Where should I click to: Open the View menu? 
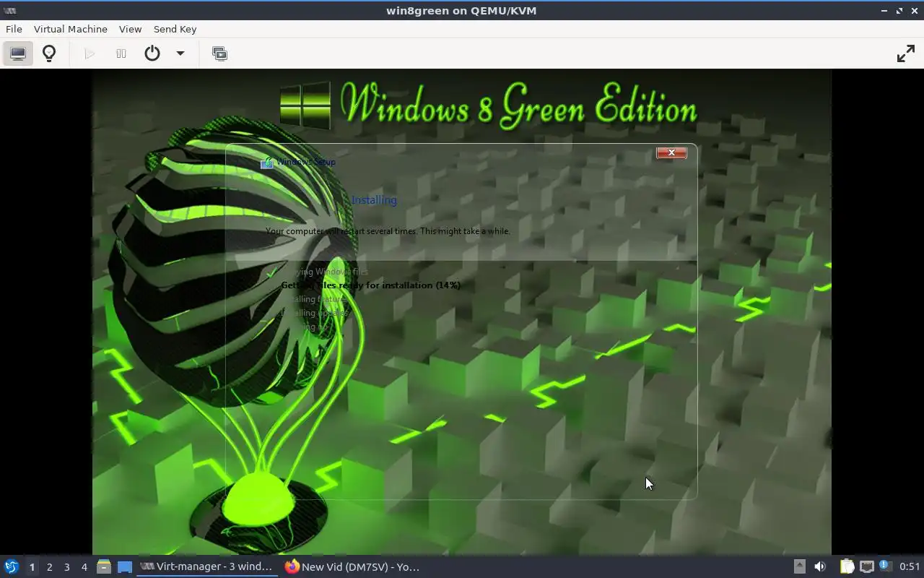[130, 29]
